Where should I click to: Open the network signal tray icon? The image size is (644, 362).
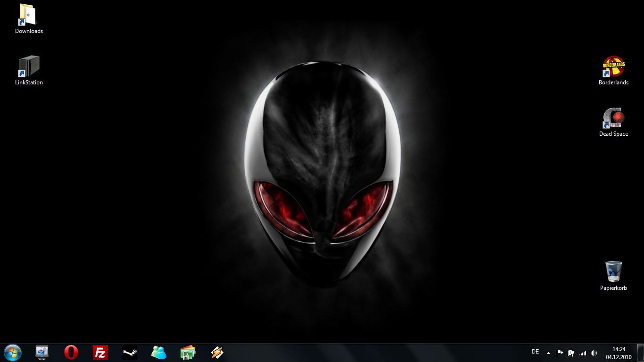pyautogui.click(x=583, y=353)
